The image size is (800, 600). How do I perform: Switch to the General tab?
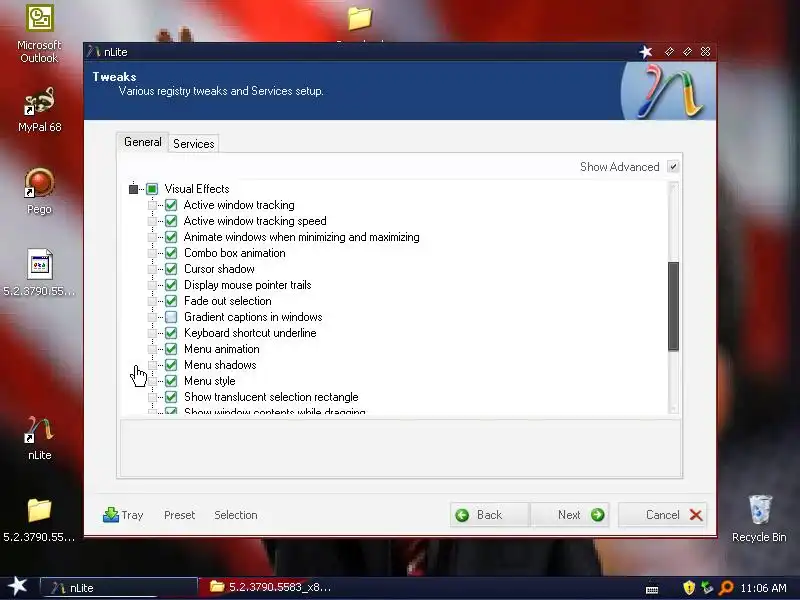[142, 142]
